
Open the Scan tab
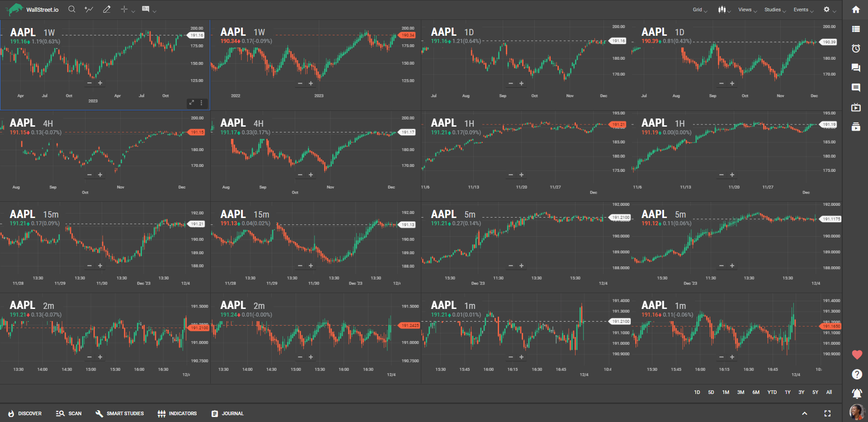click(69, 413)
